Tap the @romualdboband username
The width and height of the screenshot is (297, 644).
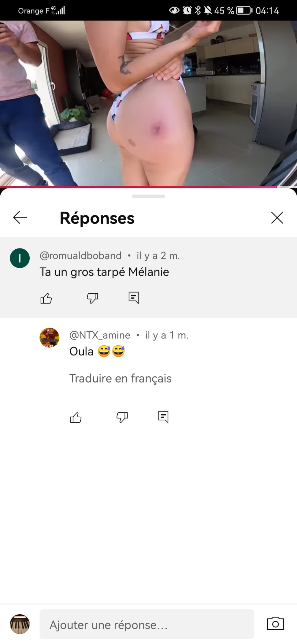81,256
